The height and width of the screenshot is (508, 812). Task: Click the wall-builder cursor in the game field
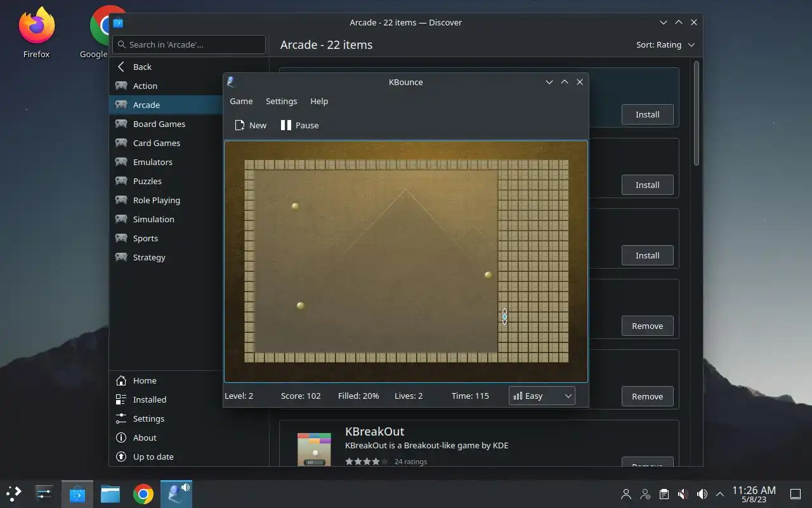pyautogui.click(x=504, y=316)
